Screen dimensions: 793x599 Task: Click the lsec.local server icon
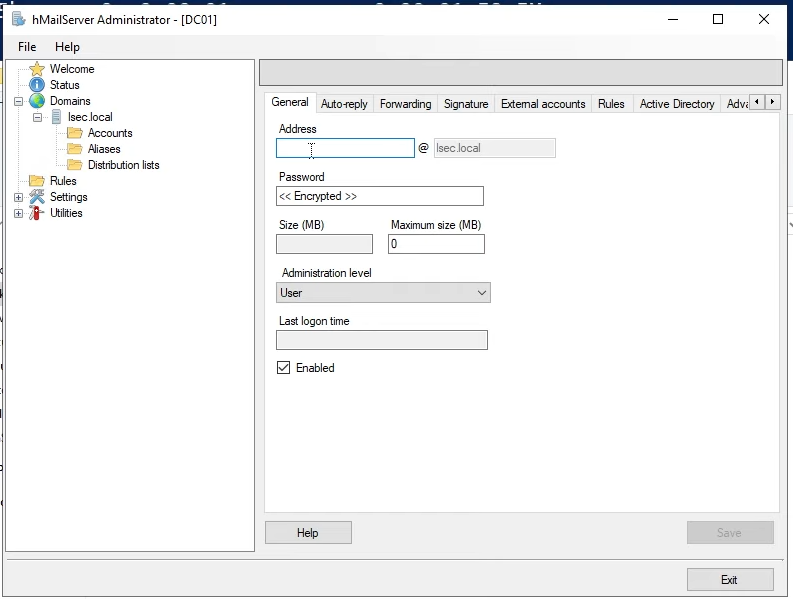57,117
